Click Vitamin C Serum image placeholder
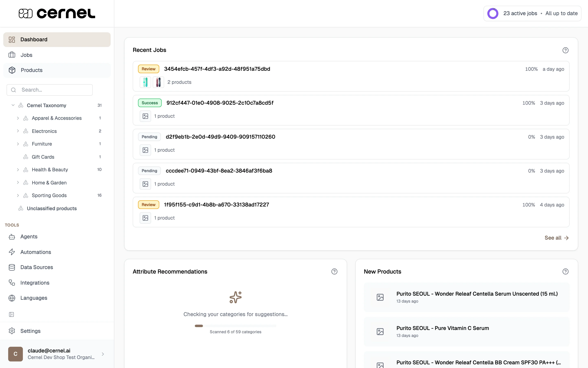Image resolution: width=588 pixels, height=368 pixels. (x=380, y=331)
